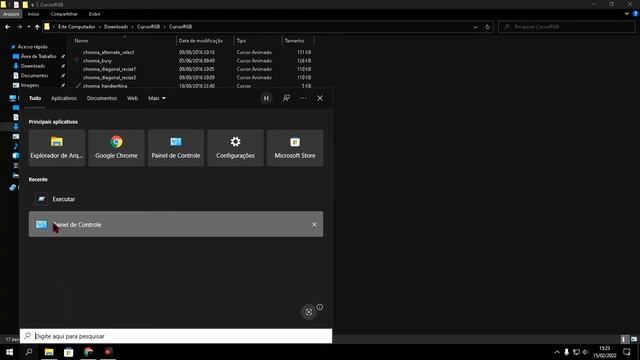Open Microsoft Store tile
Viewport: 640px width, 360px height.
click(x=295, y=148)
